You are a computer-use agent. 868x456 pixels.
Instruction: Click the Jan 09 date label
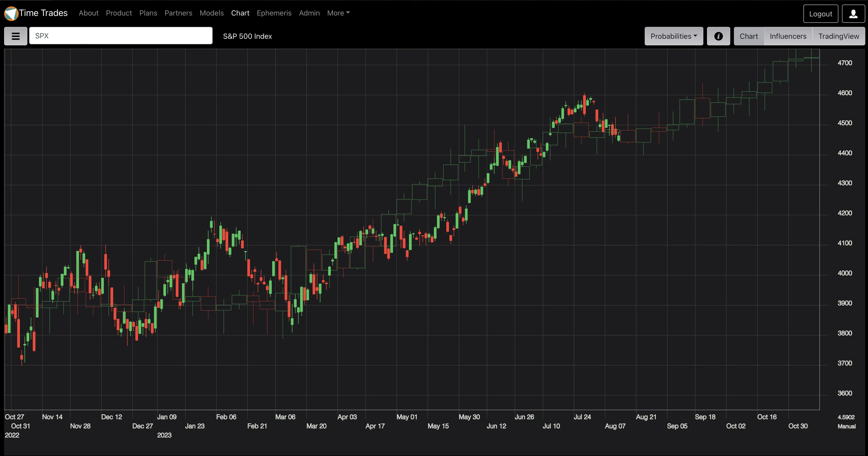[x=167, y=417]
